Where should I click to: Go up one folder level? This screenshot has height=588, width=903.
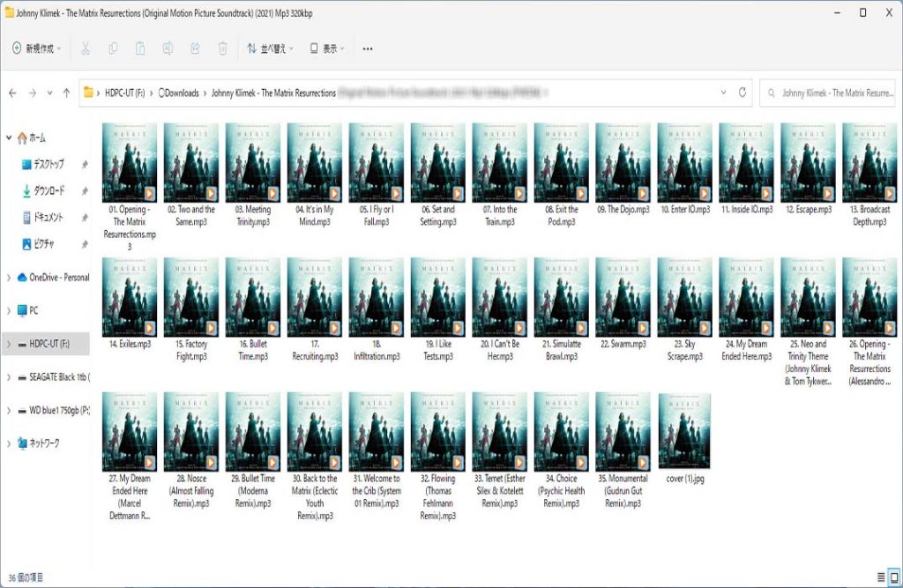click(66, 93)
